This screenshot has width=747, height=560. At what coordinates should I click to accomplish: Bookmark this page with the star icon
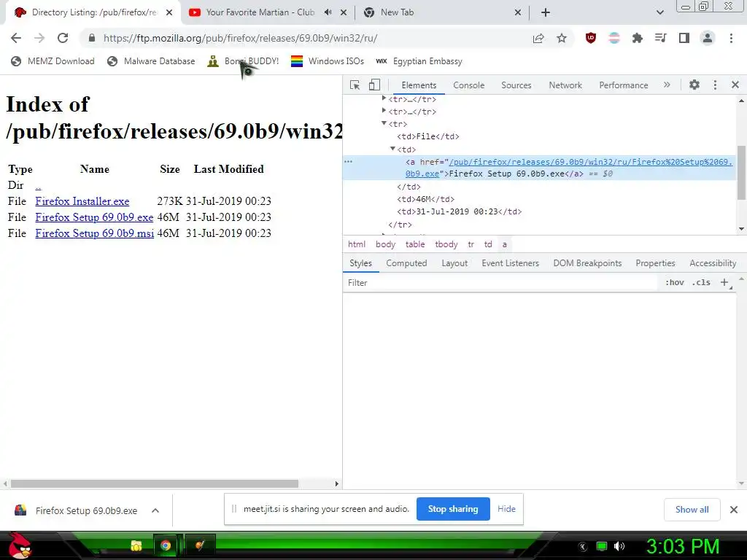pos(562,38)
